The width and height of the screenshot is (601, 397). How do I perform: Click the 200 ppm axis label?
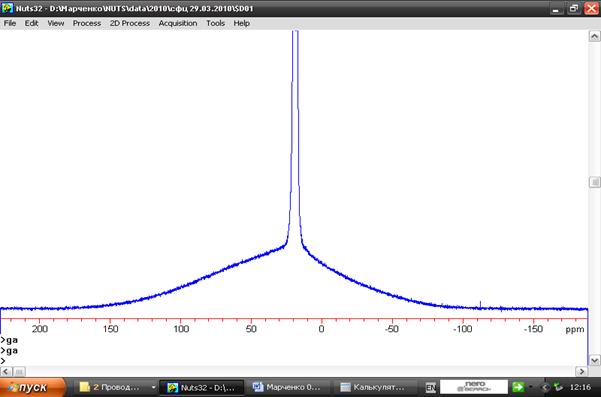pyautogui.click(x=40, y=329)
